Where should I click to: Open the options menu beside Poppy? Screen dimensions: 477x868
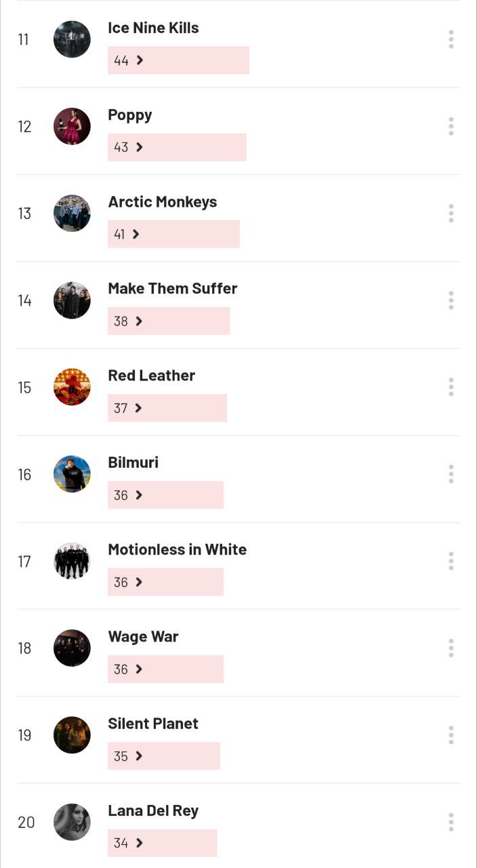point(451,126)
